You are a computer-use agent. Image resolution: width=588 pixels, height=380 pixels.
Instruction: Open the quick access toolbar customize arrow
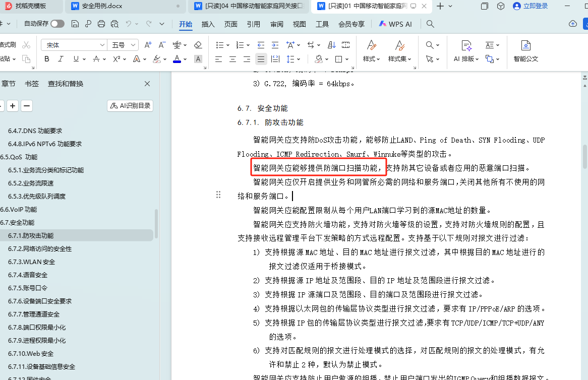coord(162,24)
